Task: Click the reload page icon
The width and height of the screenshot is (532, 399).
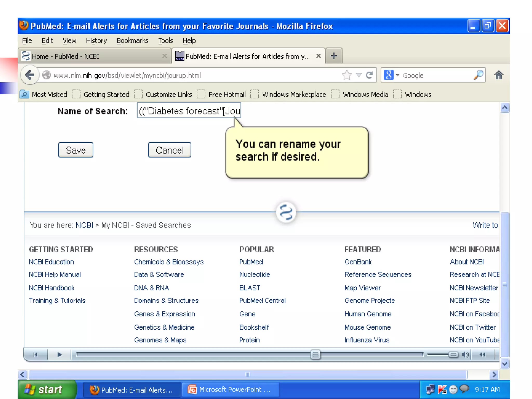Action: [x=369, y=75]
